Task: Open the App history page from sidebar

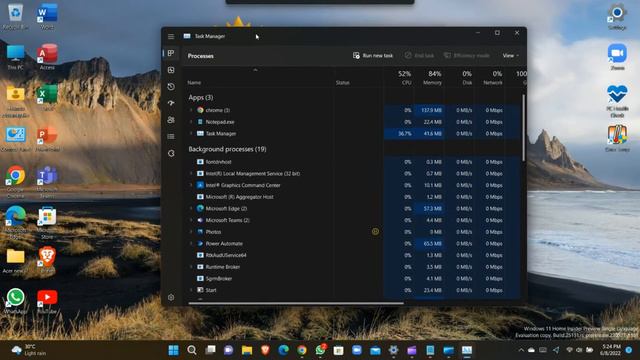Action: [x=171, y=87]
